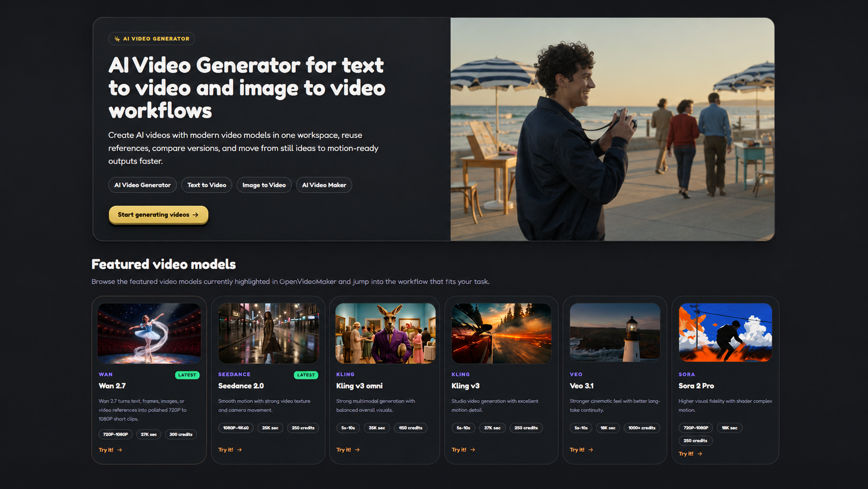868x489 pixels.
Task: Click the 250 credits chip on Kling v3
Action: (x=526, y=428)
